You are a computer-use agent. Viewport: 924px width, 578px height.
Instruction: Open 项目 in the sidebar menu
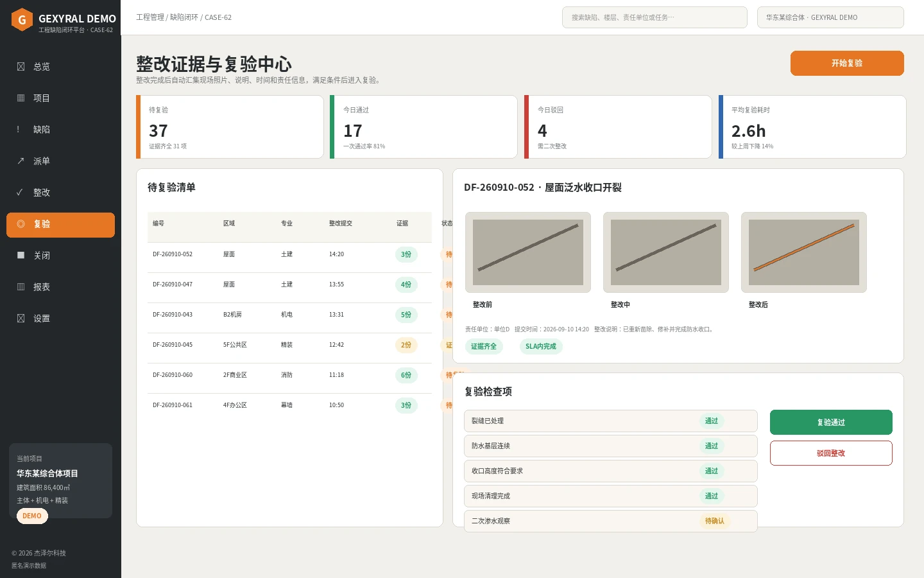point(60,98)
